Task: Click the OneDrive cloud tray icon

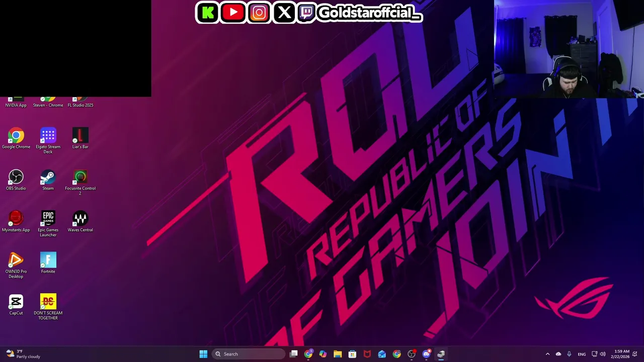Action: click(558, 354)
